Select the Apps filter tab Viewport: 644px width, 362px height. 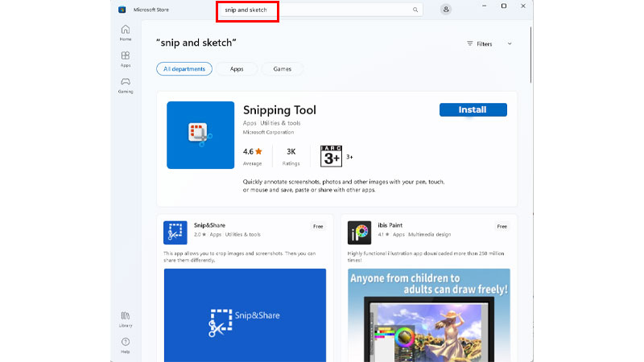point(237,69)
